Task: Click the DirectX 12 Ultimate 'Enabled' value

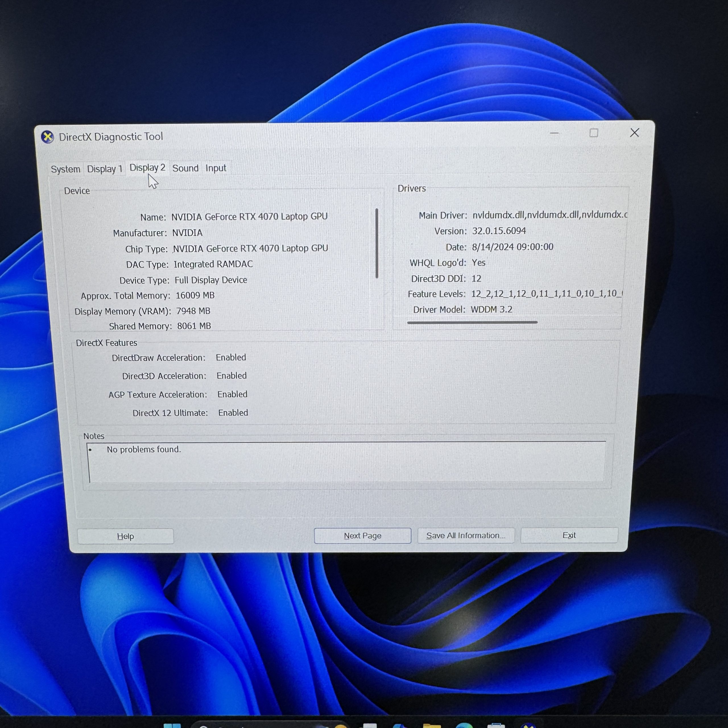Action: pos(233,413)
